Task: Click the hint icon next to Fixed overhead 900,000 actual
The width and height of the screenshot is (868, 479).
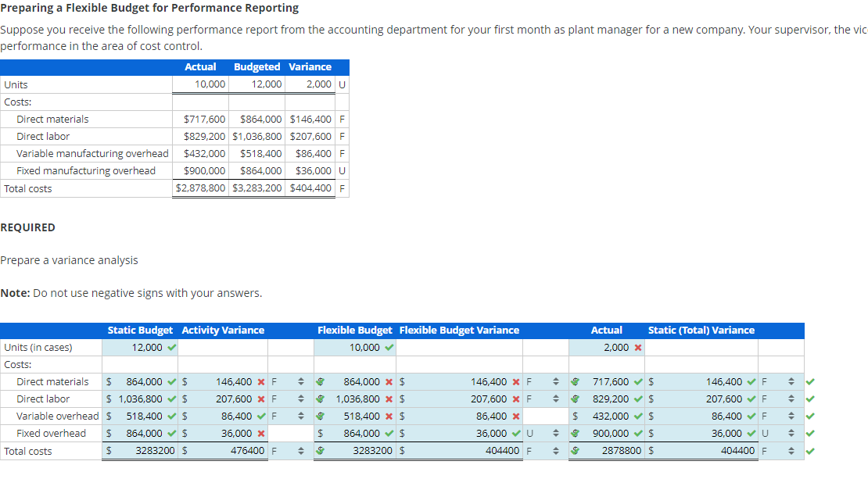Action: (x=576, y=433)
